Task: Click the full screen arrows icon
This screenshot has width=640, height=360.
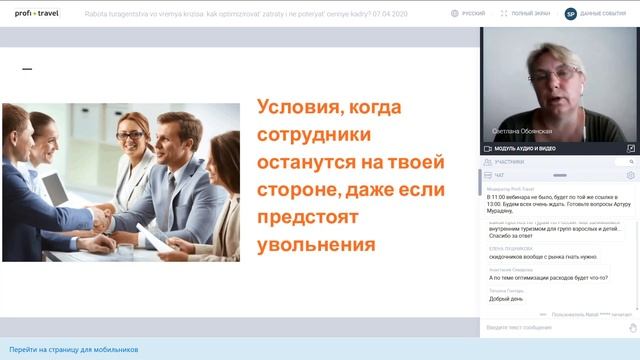Action: pyautogui.click(x=504, y=13)
